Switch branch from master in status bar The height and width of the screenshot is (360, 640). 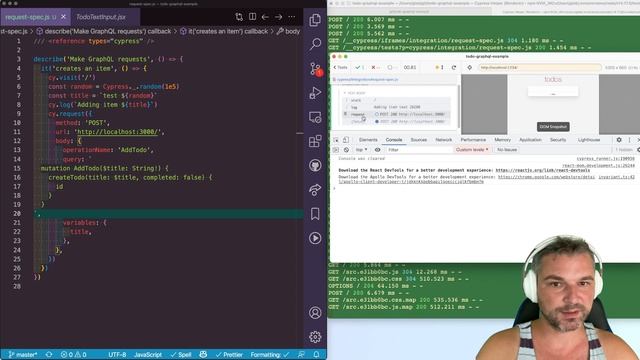coord(22,355)
